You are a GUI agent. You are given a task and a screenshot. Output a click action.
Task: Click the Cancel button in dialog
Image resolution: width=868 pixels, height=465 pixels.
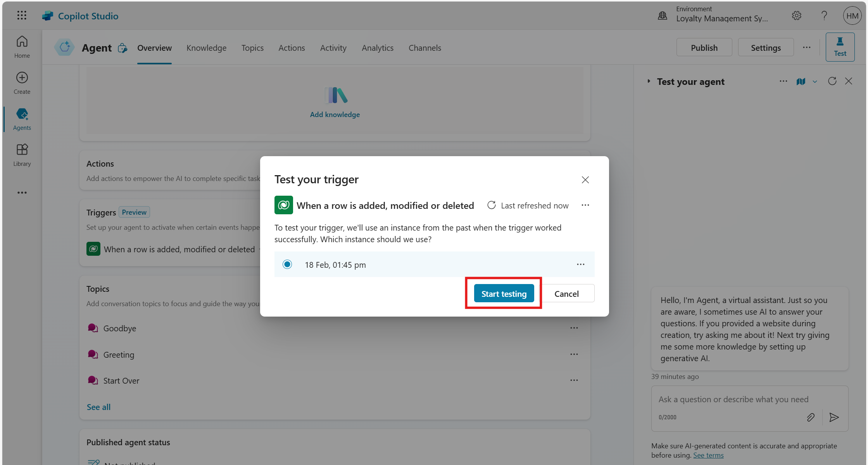pos(566,294)
